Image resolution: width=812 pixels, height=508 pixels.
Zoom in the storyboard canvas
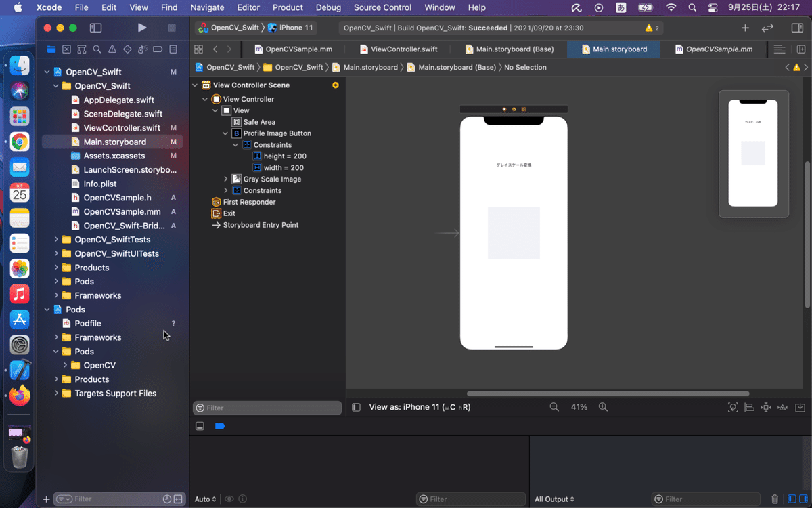(x=603, y=407)
